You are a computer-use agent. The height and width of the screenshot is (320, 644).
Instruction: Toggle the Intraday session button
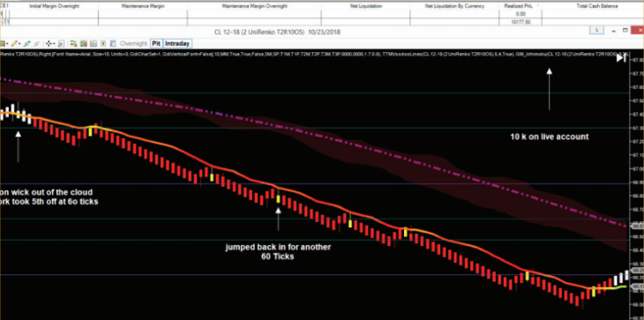pyautogui.click(x=177, y=43)
